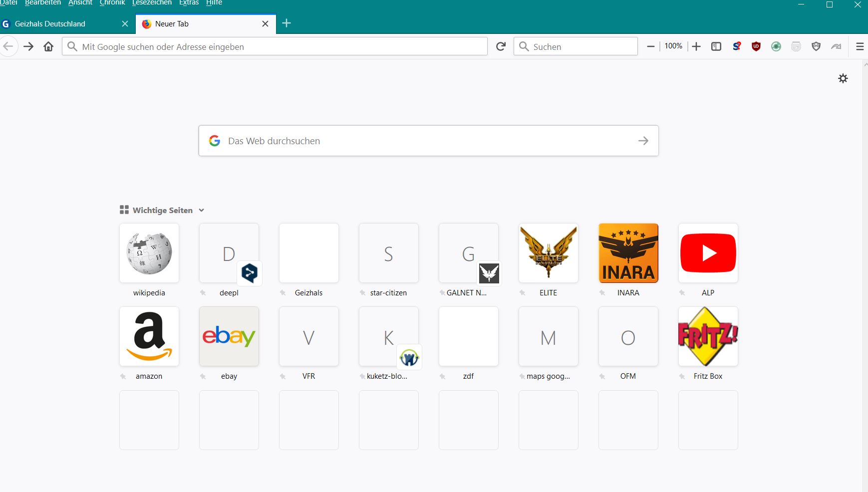Image resolution: width=868 pixels, height=492 pixels.
Task: Click the grey curved-arrow extension icon
Action: click(836, 46)
